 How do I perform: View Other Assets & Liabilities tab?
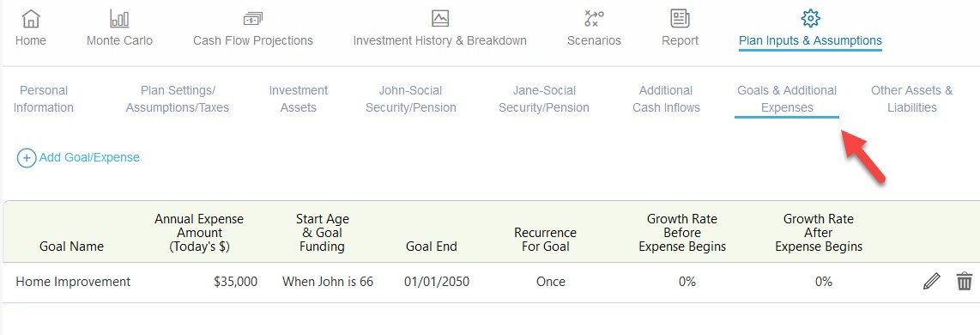[x=912, y=99]
